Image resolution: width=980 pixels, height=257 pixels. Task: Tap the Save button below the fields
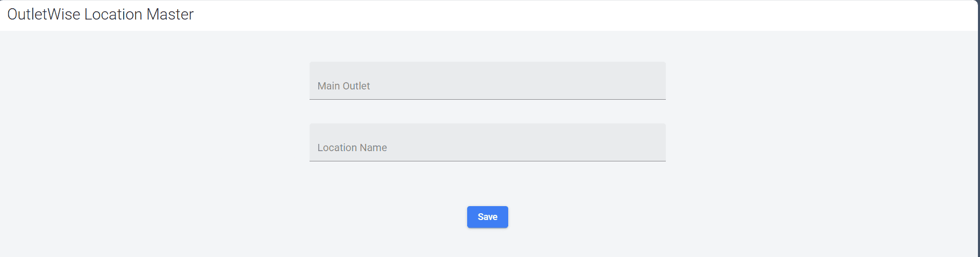tap(487, 217)
